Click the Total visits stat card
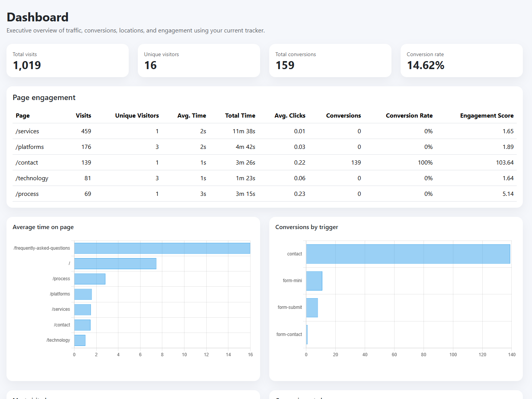The width and height of the screenshot is (532, 399). [x=67, y=60]
